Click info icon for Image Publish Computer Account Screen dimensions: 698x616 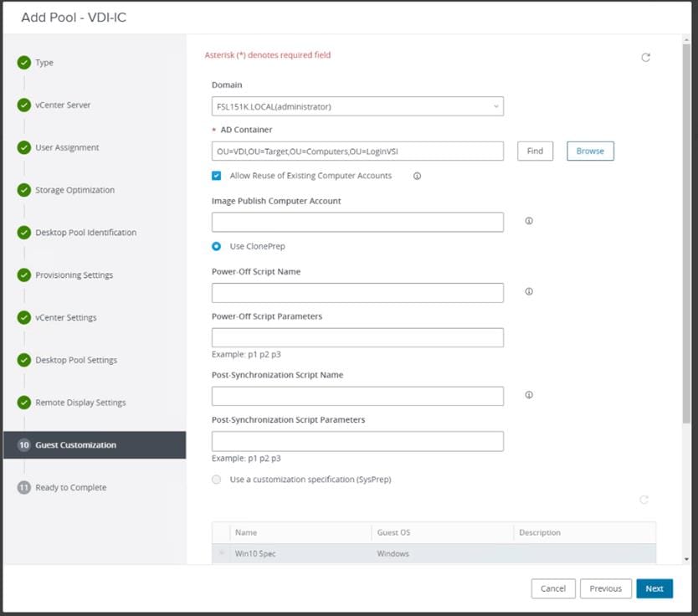coord(529,222)
